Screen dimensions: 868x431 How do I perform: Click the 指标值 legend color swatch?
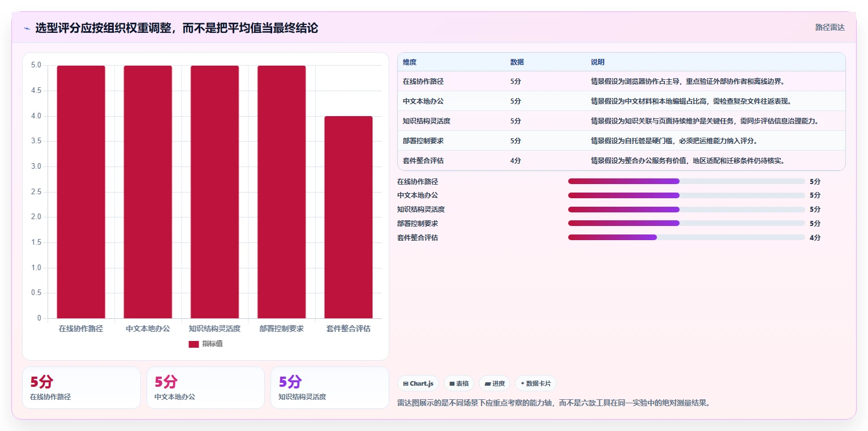click(194, 344)
